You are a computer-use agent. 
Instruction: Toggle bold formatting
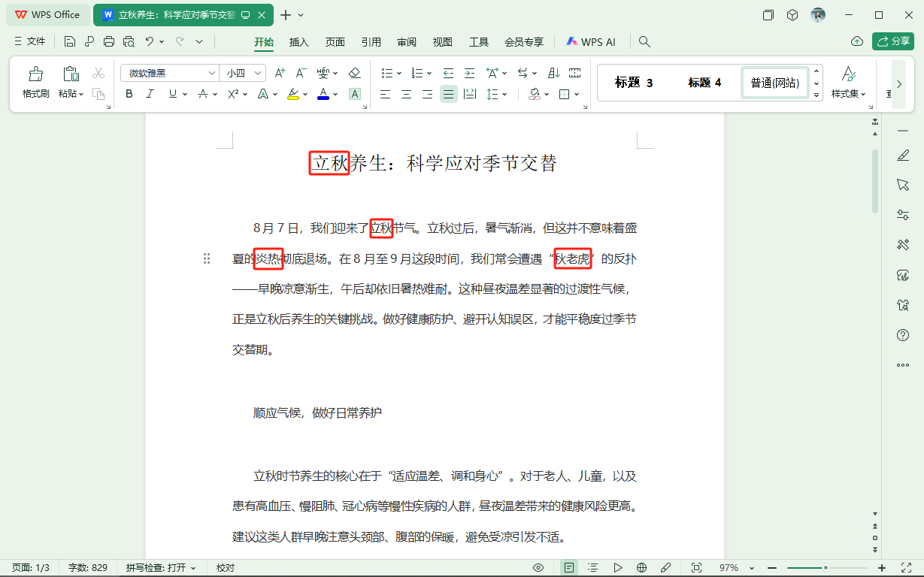click(x=129, y=94)
